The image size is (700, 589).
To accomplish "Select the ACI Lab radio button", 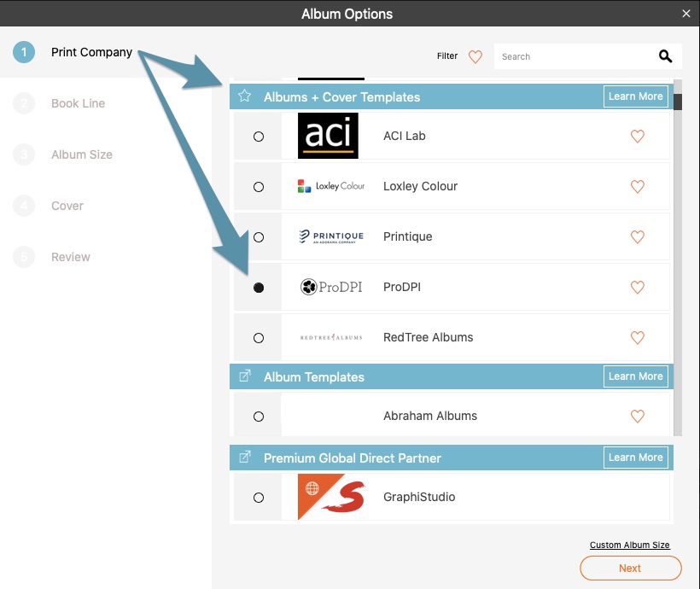I will [259, 137].
